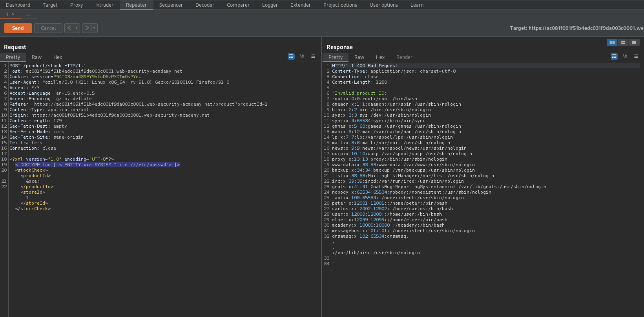
Task: Click the Response Content-Length: 1280 header
Action: coord(359,82)
